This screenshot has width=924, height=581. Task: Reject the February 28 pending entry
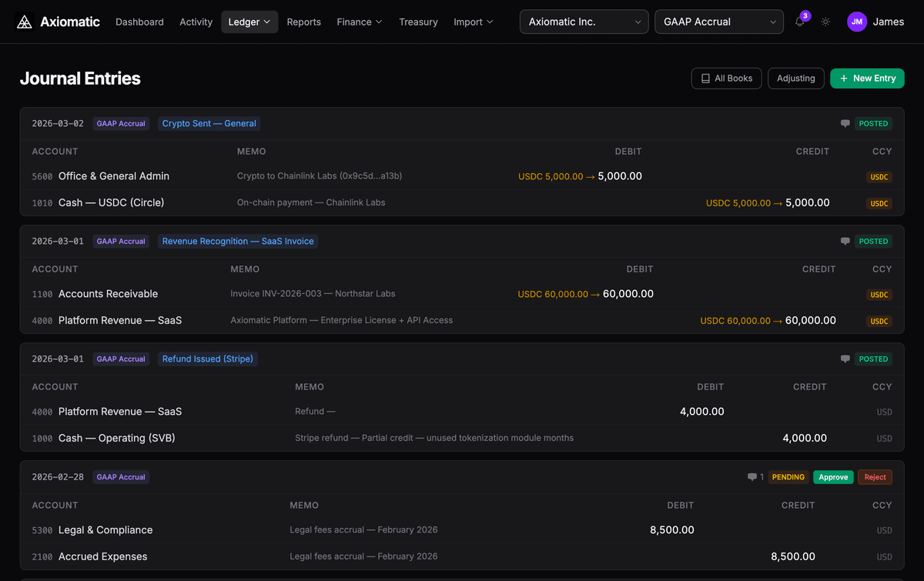pos(875,476)
